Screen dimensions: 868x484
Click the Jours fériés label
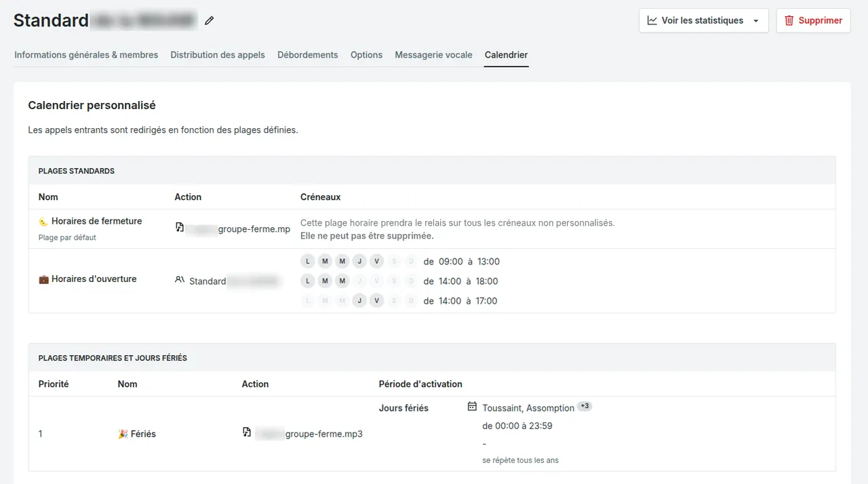[x=403, y=408]
